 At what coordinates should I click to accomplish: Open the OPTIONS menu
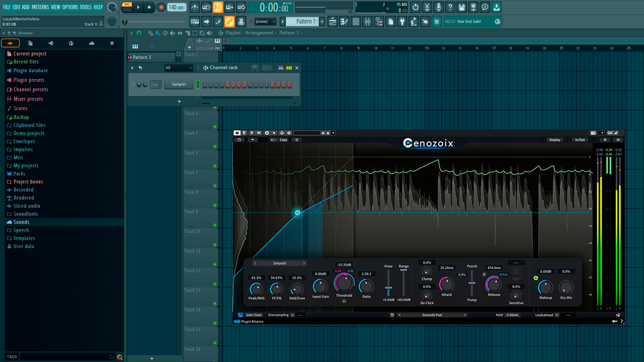pos(70,7)
